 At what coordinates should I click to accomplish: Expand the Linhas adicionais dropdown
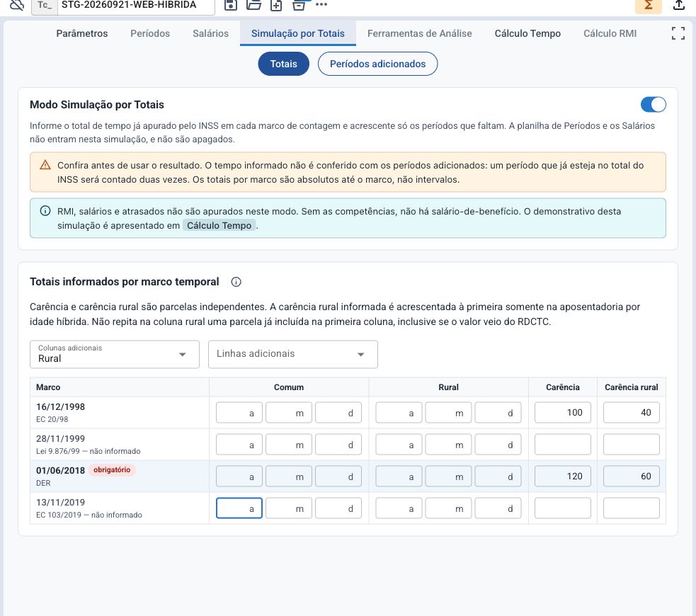click(293, 354)
